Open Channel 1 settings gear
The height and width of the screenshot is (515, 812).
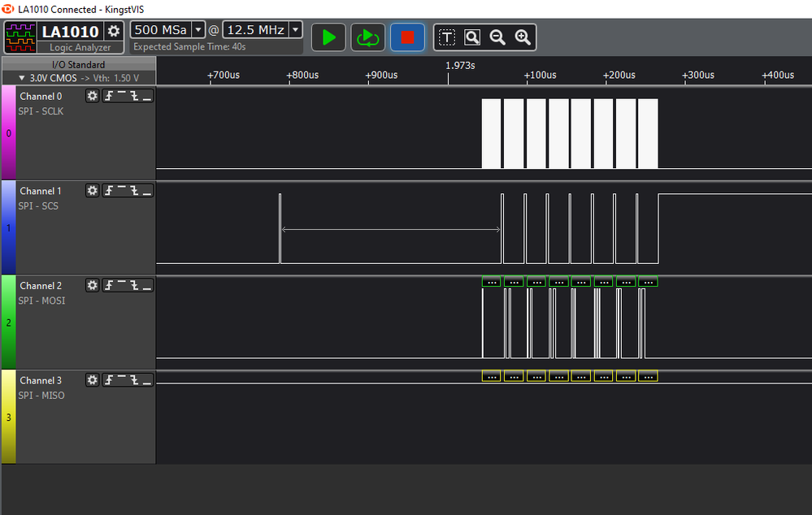tap(92, 190)
